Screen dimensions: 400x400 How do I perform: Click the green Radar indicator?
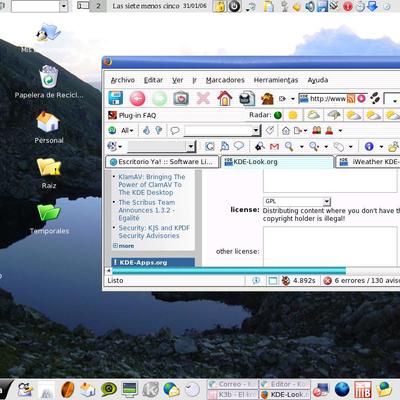pos(278,115)
